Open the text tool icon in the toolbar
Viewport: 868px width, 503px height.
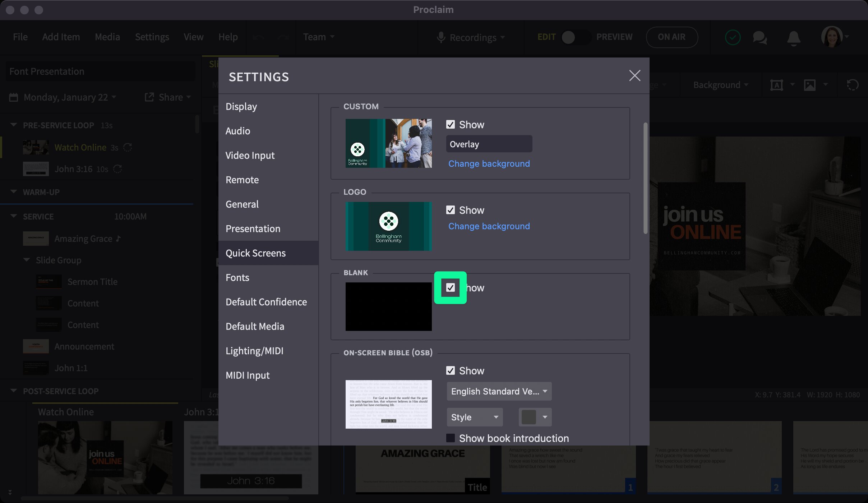(x=777, y=85)
